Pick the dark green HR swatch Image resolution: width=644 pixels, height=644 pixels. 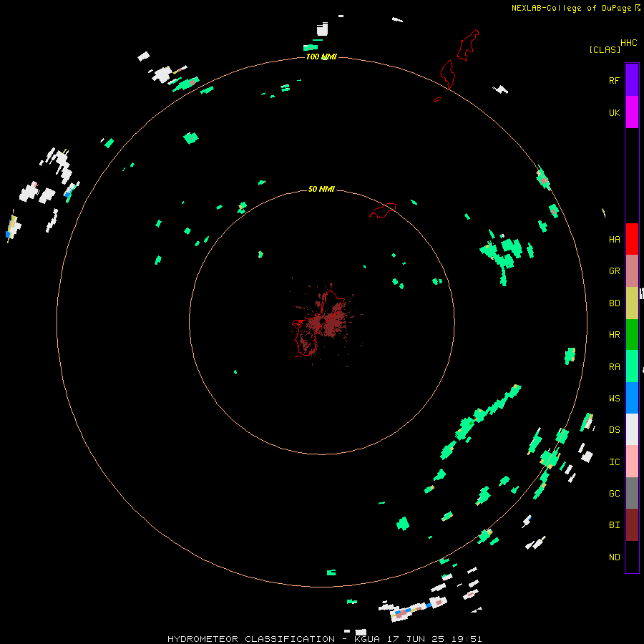[x=632, y=334]
